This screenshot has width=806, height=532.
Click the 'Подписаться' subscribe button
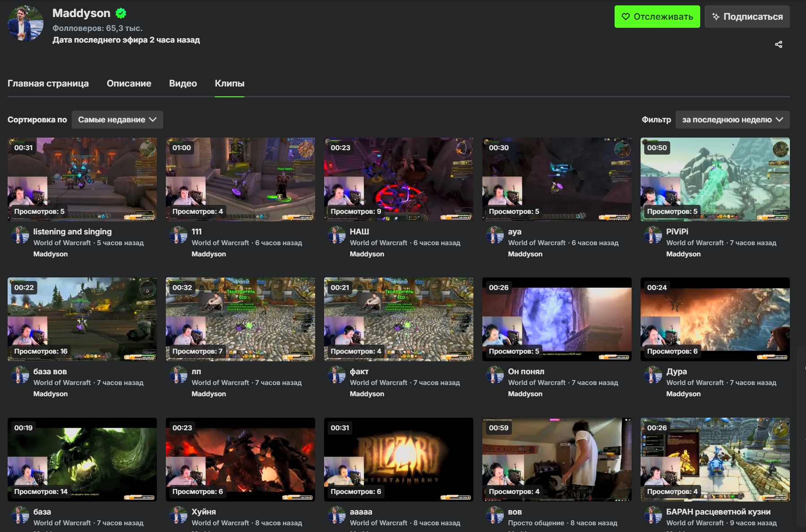pyautogui.click(x=747, y=17)
